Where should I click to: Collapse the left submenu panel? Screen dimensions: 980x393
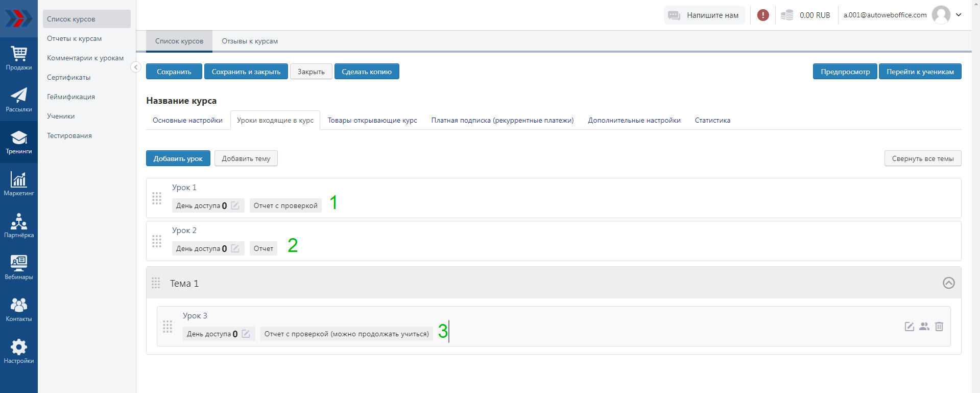136,67
